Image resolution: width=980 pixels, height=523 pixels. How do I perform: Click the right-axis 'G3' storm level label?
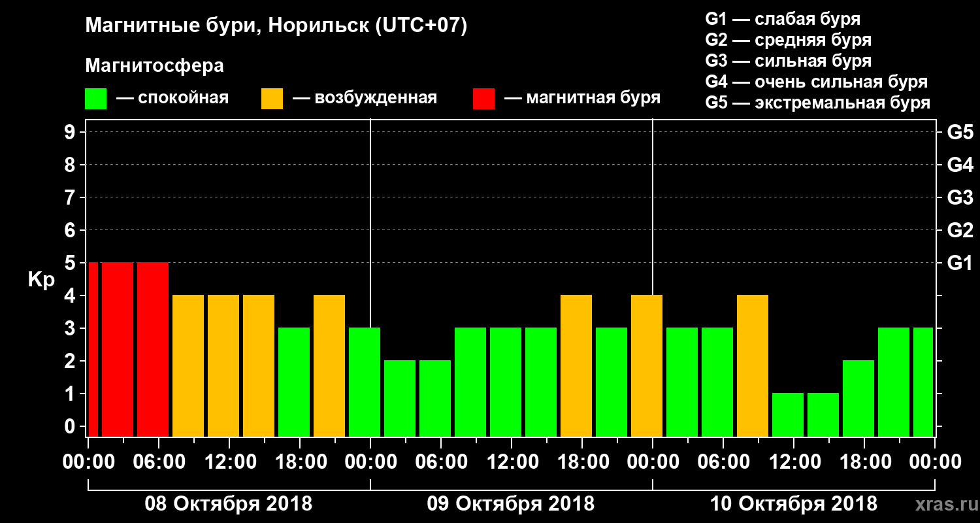click(960, 197)
